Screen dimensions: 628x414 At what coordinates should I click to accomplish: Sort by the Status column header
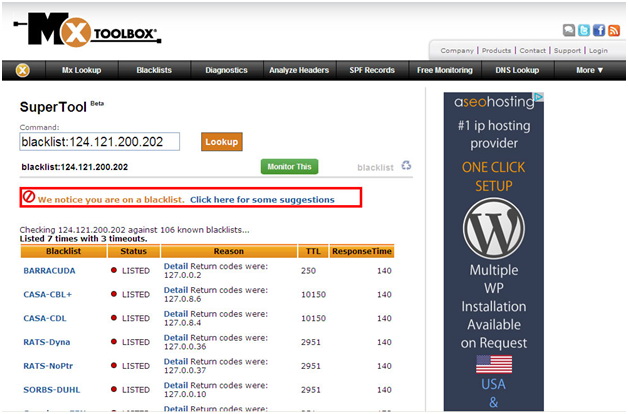[x=133, y=251]
